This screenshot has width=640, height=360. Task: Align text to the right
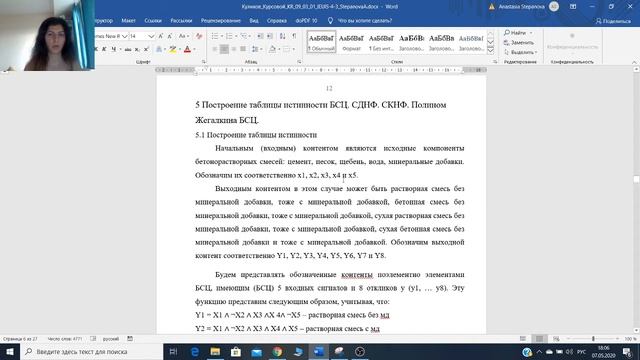point(233,49)
